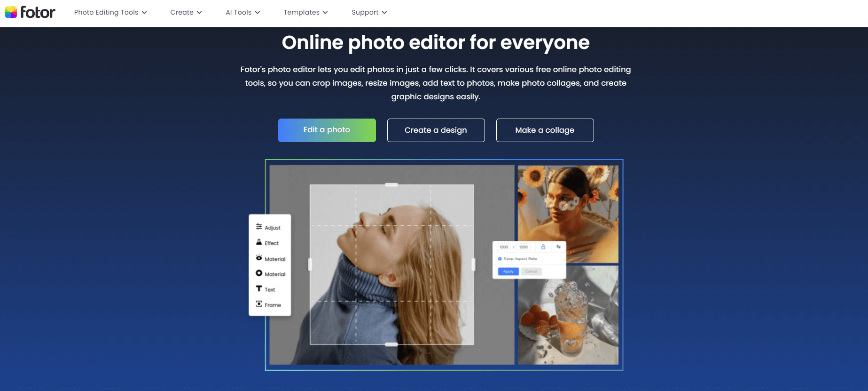Expand the Photo Editing Tools chevron
Viewport: 868px width, 391px height.
[144, 13]
